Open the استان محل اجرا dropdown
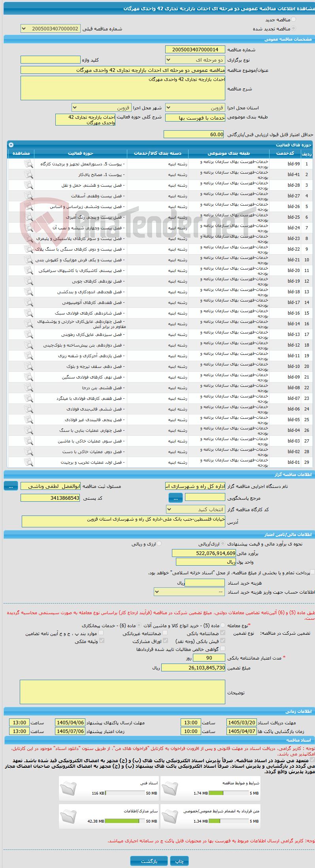The image size is (315, 868). [195, 107]
